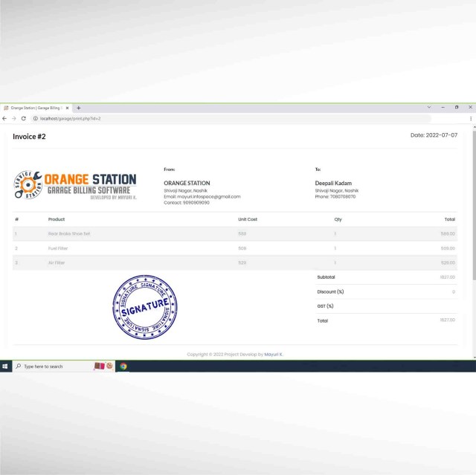
Task: Click the Orange Station logo image
Action: coord(75,185)
